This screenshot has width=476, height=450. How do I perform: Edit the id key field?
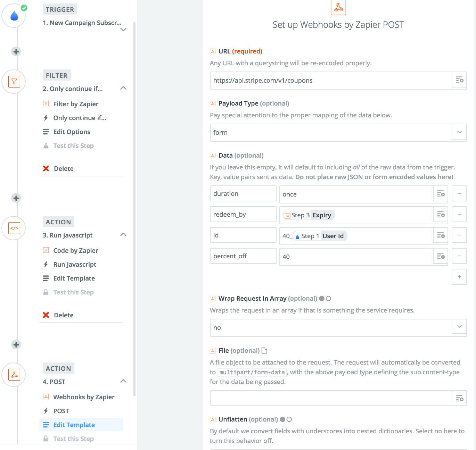coord(243,235)
